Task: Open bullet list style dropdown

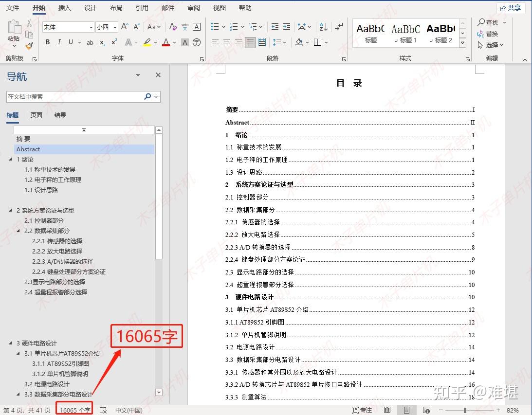Action: (223, 27)
